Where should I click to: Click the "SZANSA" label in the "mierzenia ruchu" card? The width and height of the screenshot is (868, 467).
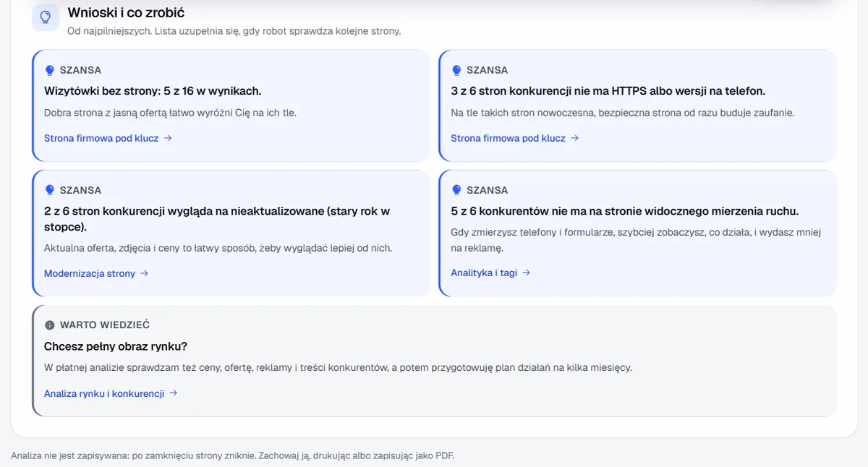(x=488, y=190)
